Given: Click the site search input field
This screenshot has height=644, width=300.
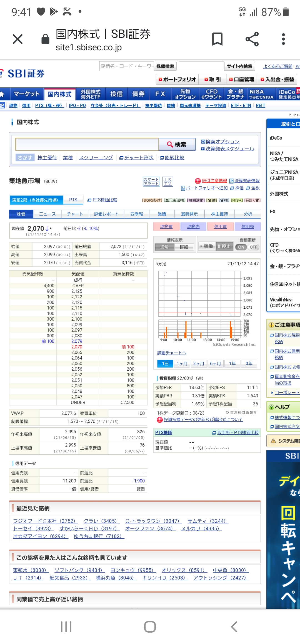Looking at the screenshot, I should point(201,66).
